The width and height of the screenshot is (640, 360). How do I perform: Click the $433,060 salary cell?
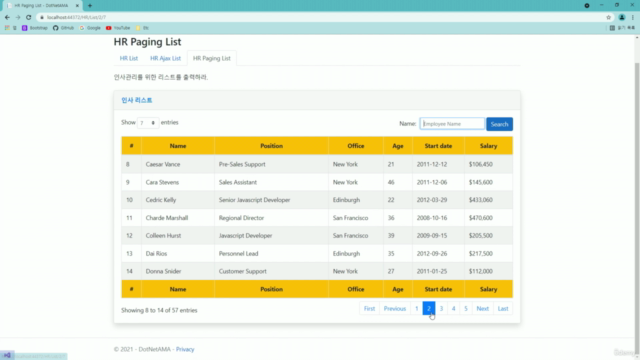[489, 200]
